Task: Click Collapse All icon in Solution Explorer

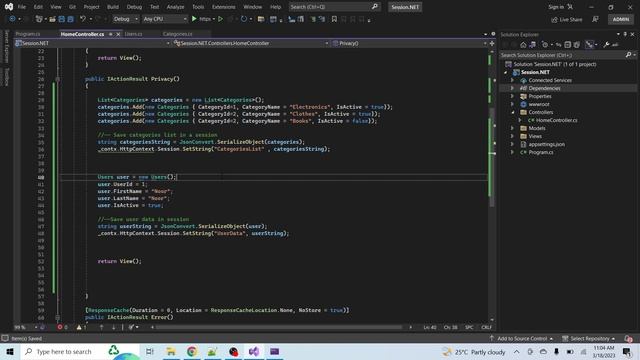Action: point(567,45)
